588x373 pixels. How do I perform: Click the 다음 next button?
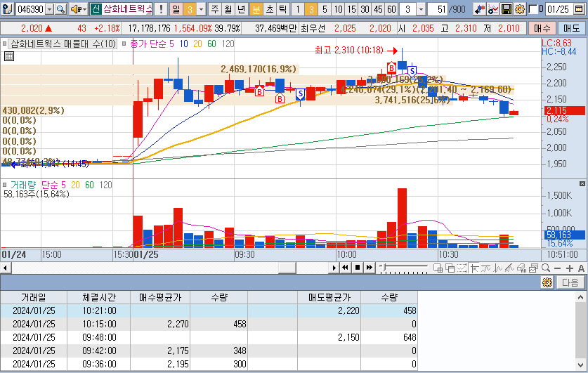pyautogui.click(x=570, y=282)
